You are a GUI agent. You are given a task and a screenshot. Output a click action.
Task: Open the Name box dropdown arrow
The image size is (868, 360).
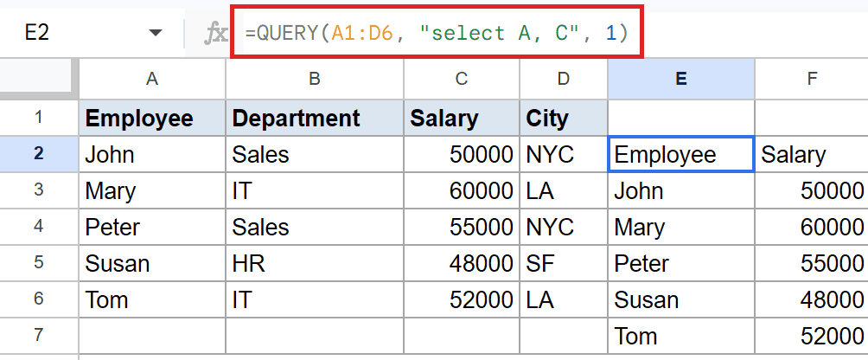point(156,33)
